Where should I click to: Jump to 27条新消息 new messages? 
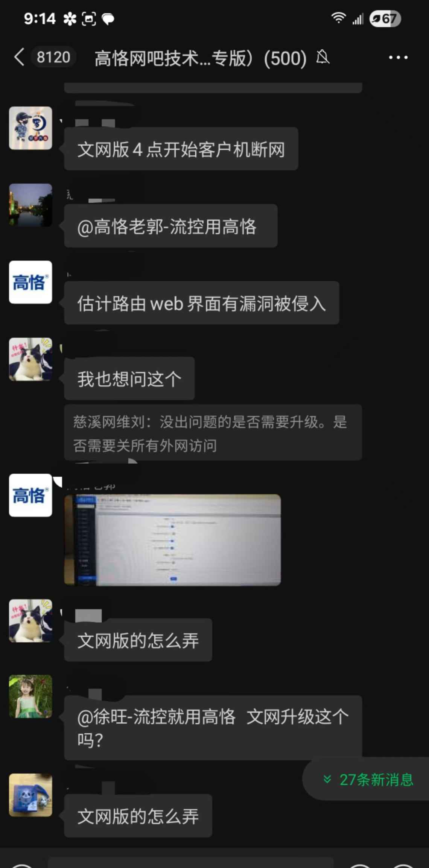[368, 780]
